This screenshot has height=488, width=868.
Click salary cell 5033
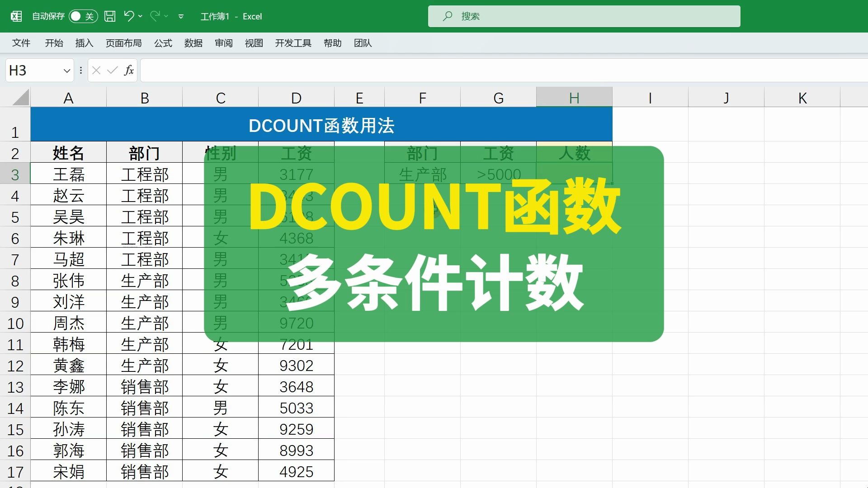coord(296,408)
